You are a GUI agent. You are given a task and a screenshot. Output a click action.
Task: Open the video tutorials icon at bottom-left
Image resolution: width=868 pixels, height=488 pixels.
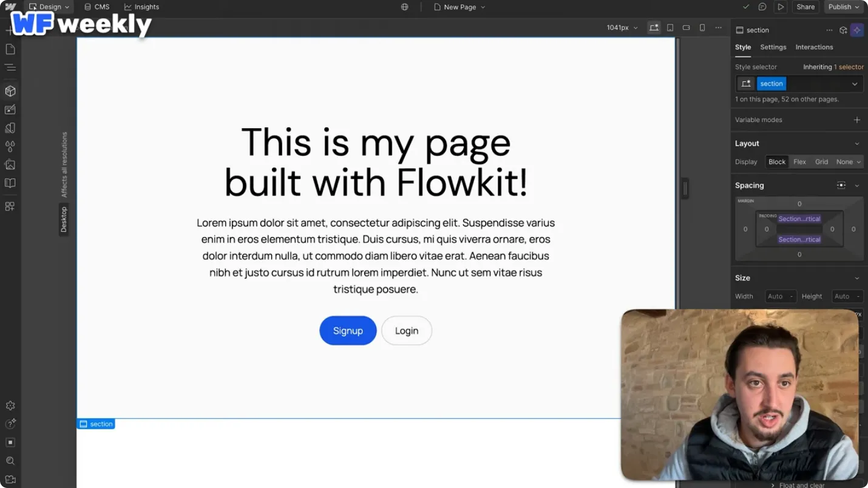10,479
